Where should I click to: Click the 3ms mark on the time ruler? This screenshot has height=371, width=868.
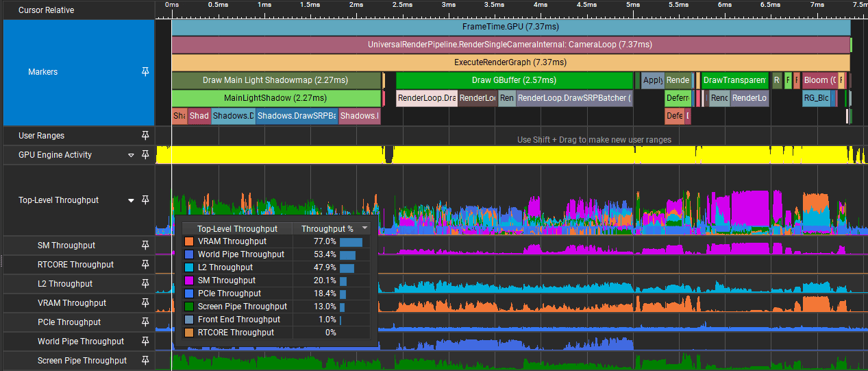(449, 5)
